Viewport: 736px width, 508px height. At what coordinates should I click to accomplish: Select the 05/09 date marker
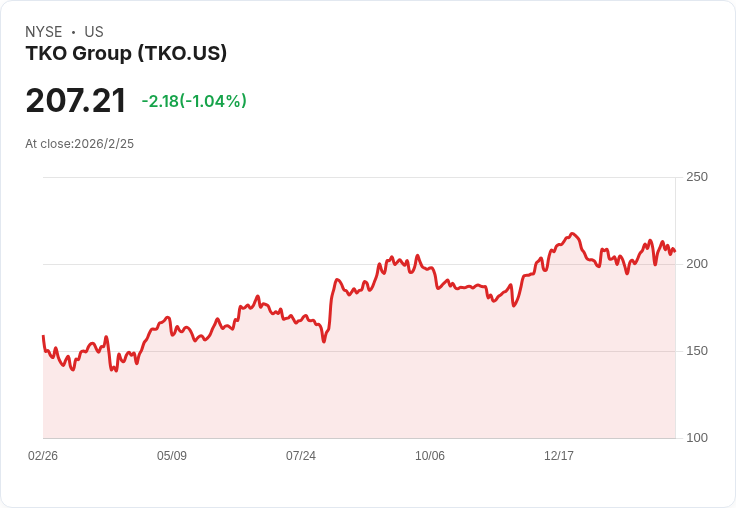pos(172,455)
